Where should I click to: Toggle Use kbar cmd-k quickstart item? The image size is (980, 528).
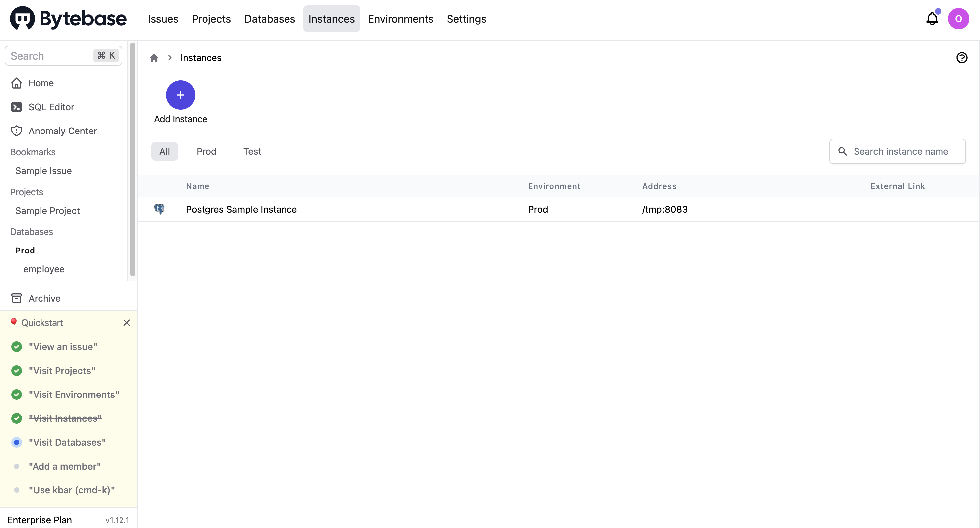pyautogui.click(x=16, y=489)
